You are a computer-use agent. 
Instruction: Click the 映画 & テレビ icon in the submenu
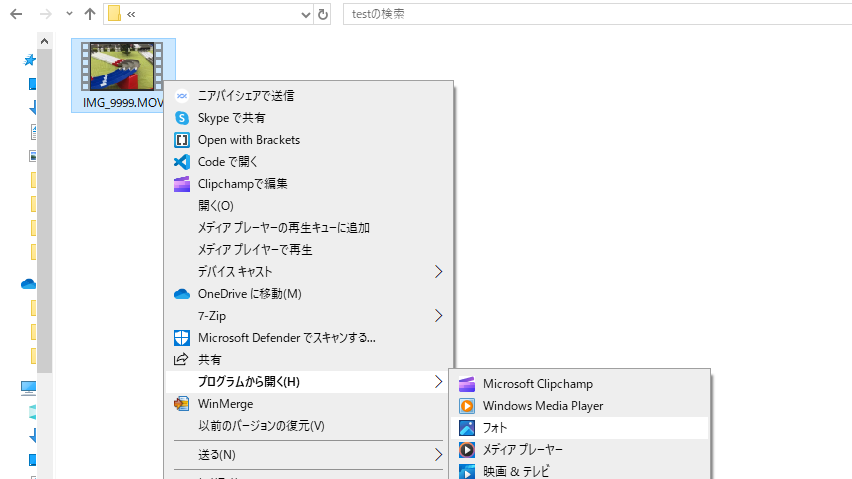click(x=467, y=471)
